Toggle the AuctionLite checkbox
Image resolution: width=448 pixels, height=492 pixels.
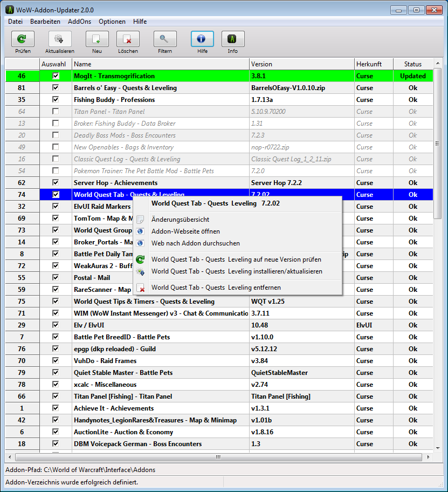pyautogui.click(x=56, y=432)
